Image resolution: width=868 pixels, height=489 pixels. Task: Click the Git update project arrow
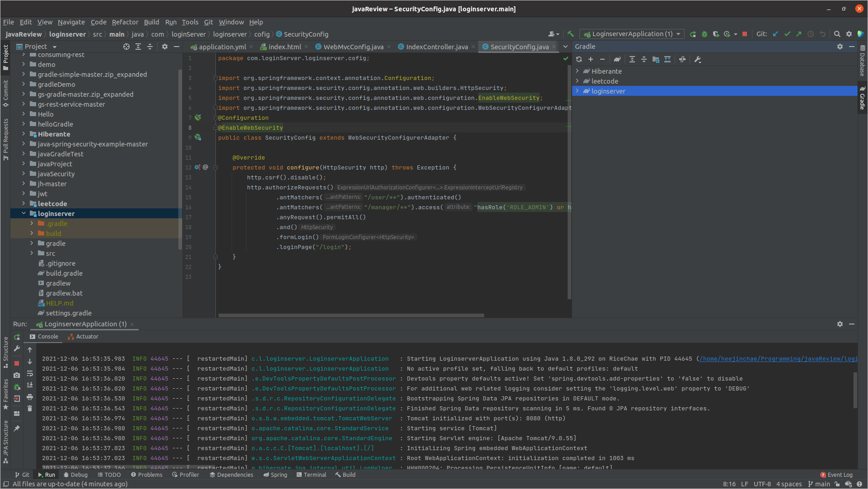coord(775,34)
